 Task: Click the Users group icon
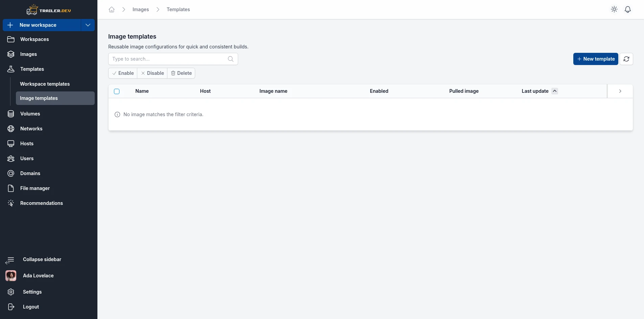tap(11, 158)
